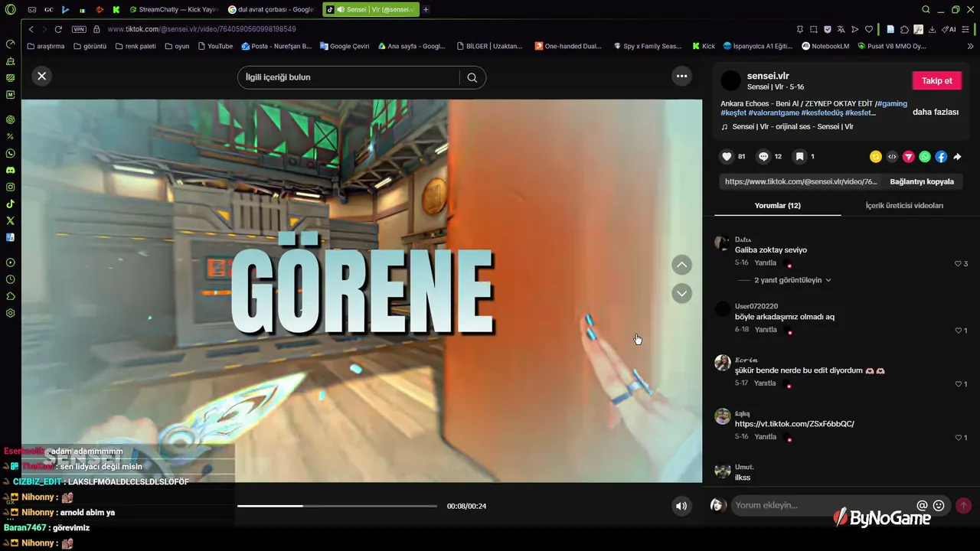This screenshot has height=551, width=980.
Task: Open comments via speech bubble icon
Action: [x=763, y=156]
